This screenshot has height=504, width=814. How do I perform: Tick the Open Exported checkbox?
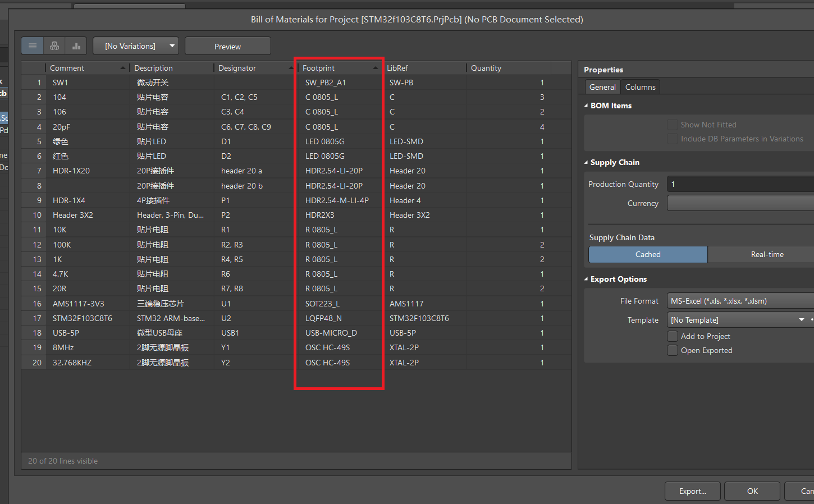[672, 350]
